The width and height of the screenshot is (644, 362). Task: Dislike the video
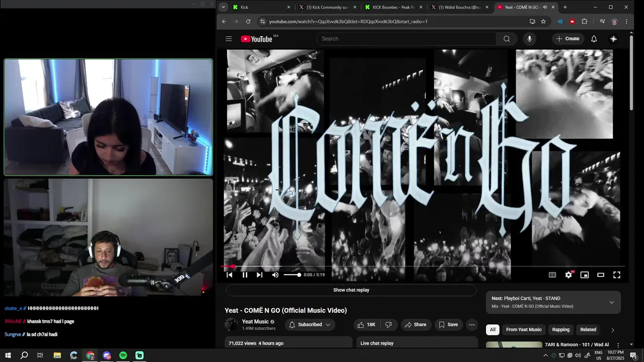[388, 325]
